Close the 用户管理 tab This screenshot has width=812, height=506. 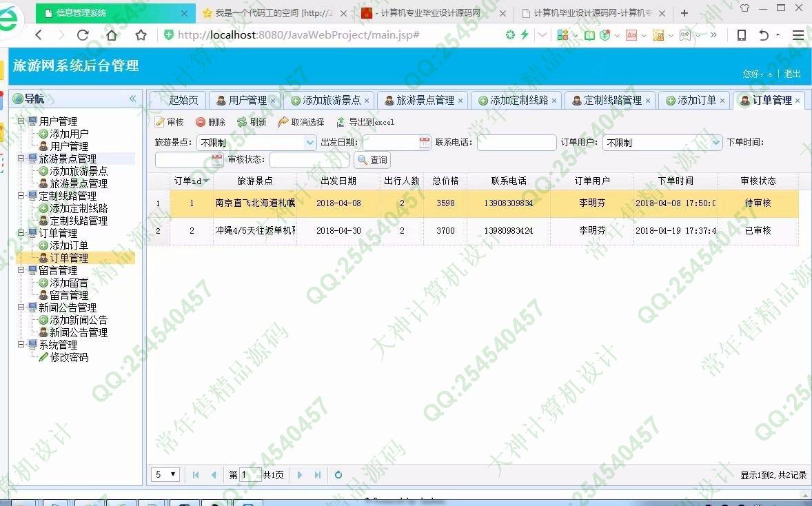[273, 101]
